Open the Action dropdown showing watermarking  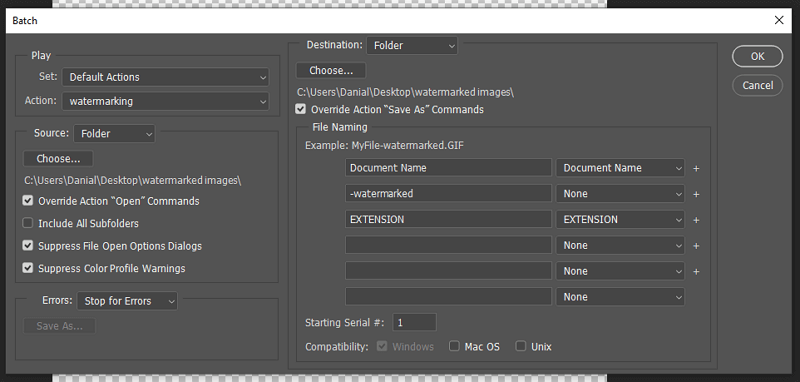point(166,101)
